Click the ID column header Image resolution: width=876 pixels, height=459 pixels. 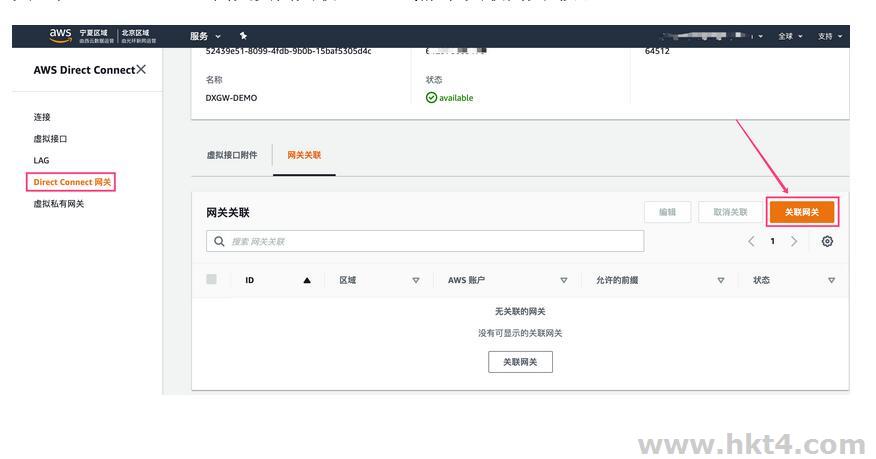pyautogui.click(x=250, y=280)
